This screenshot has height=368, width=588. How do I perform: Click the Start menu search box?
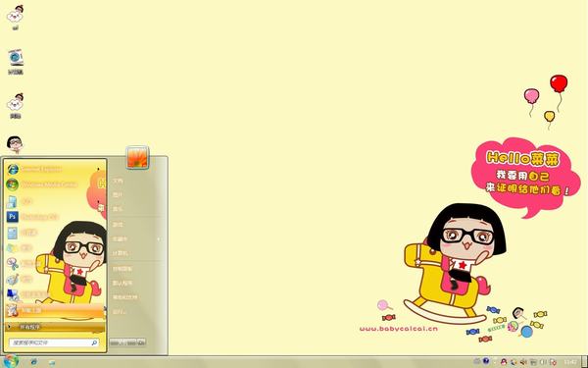coord(54,342)
